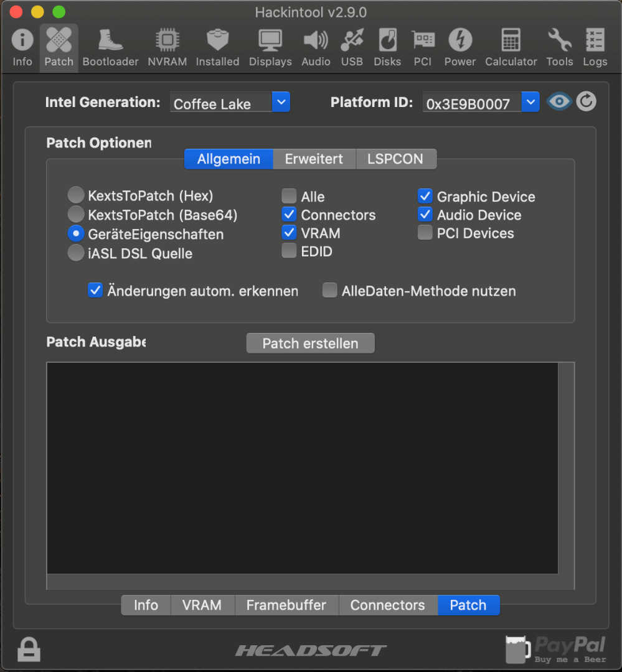
Task: Open the NVRAM chip icon
Action: 167,47
